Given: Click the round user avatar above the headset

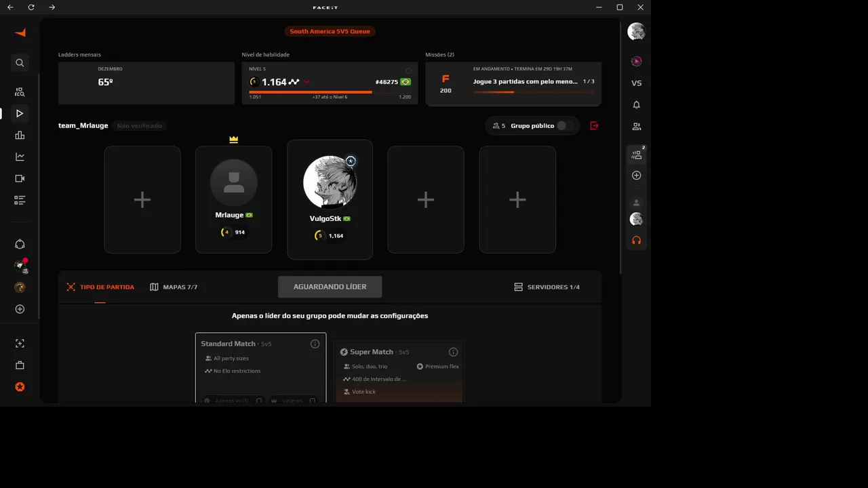Looking at the screenshot, I should (636, 219).
